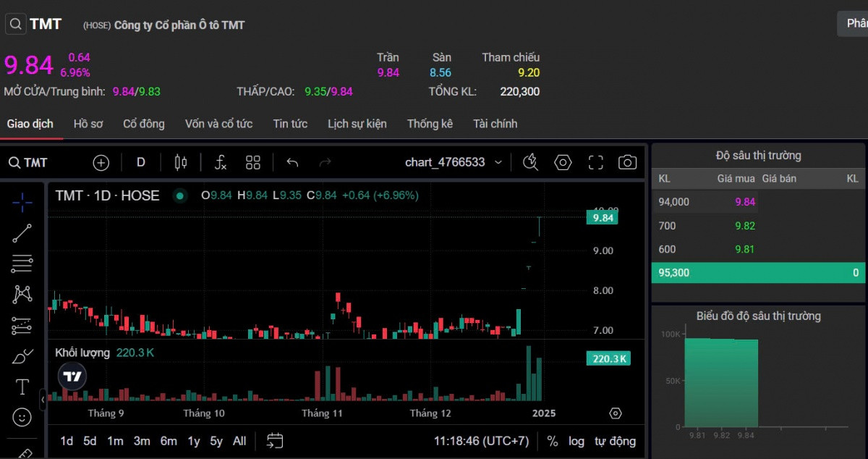Open symbol search in the chart toolbar

click(28, 162)
